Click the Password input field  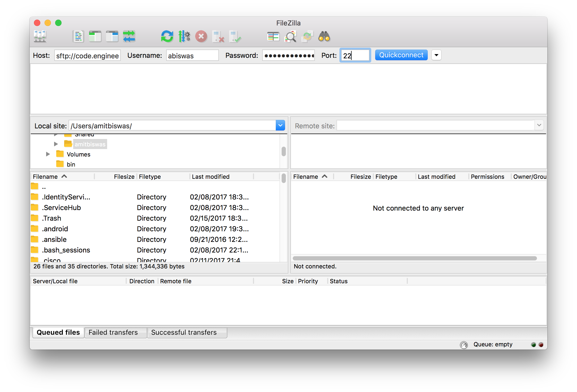click(288, 55)
